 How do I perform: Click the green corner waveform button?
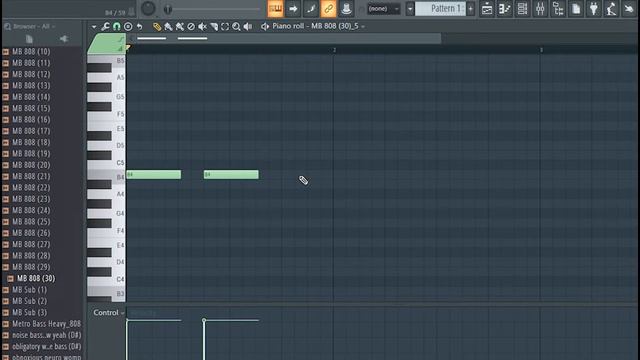pyautogui.click(x=107, y=44)
